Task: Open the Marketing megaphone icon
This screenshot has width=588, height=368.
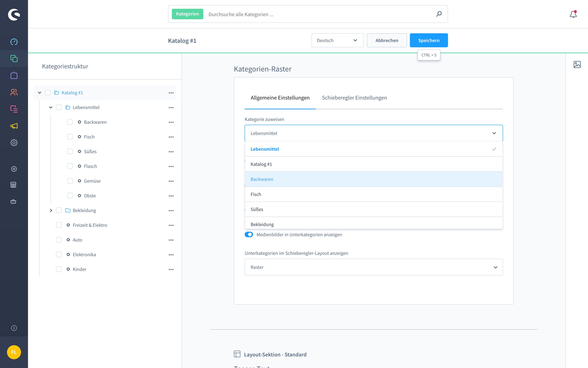Action: [14, 126]
